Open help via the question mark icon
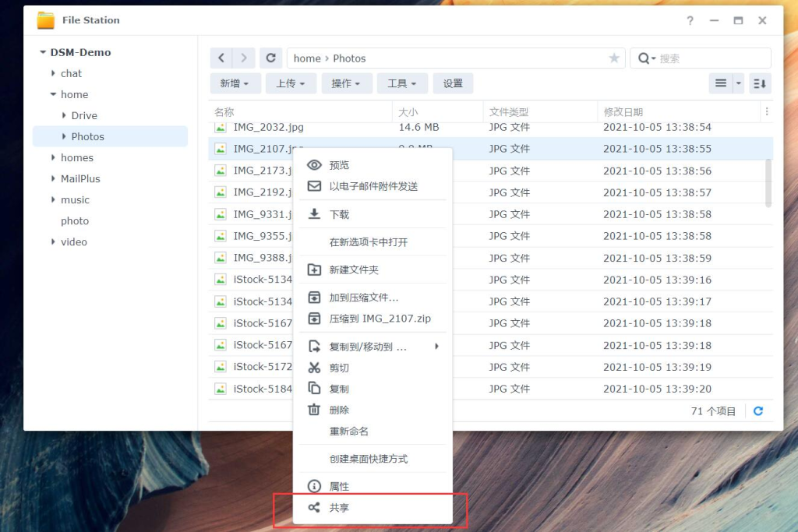Image resolution: width=798 pixels, height=532 pixels. (690, 21)
